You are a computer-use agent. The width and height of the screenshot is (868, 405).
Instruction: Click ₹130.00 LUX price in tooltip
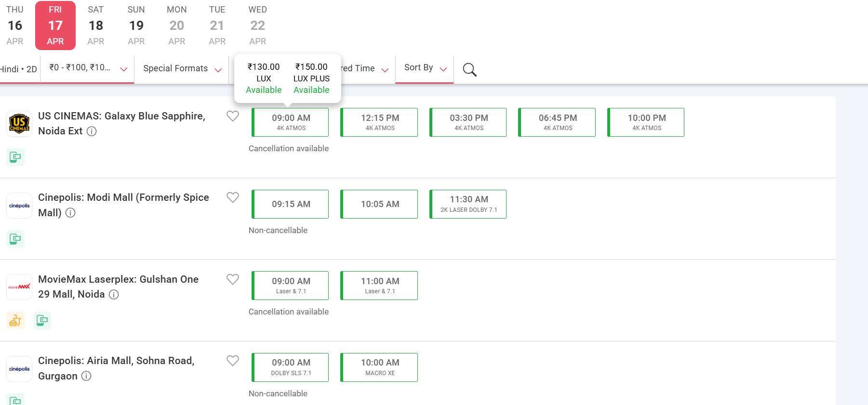(x=264, y=72)
